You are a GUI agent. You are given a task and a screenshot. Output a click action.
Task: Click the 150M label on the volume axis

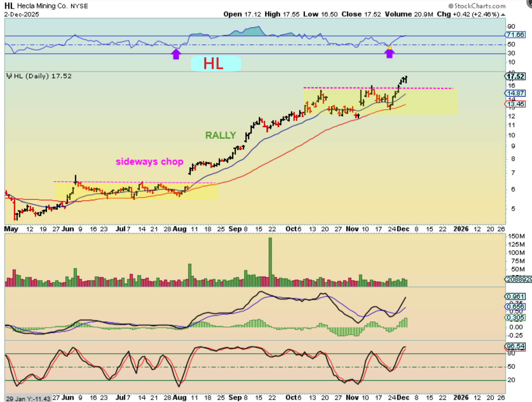[x=517, y=236]
